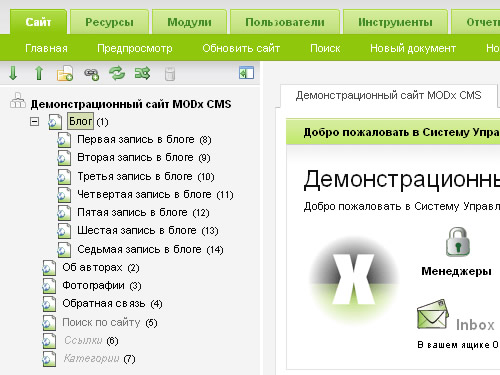Open the Пользователи tab
500x375 pixels.
[285, 22]
